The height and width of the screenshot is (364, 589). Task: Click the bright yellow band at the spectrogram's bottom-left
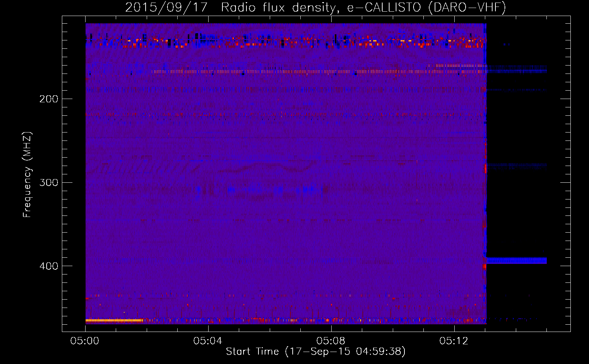coord(114,320)
